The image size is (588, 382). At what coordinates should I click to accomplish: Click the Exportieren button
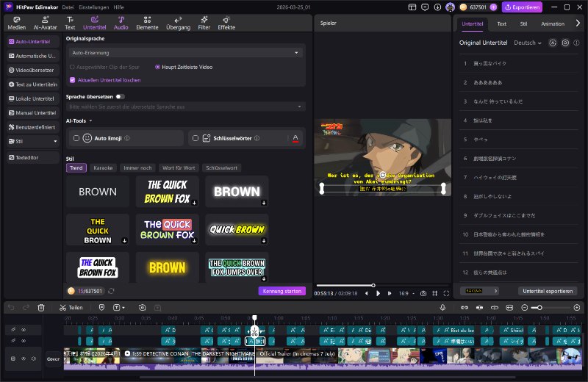[x=523, y=7]
